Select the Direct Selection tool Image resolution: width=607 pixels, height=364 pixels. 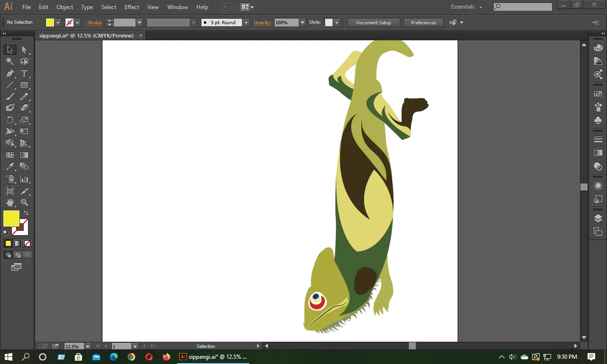24,50
